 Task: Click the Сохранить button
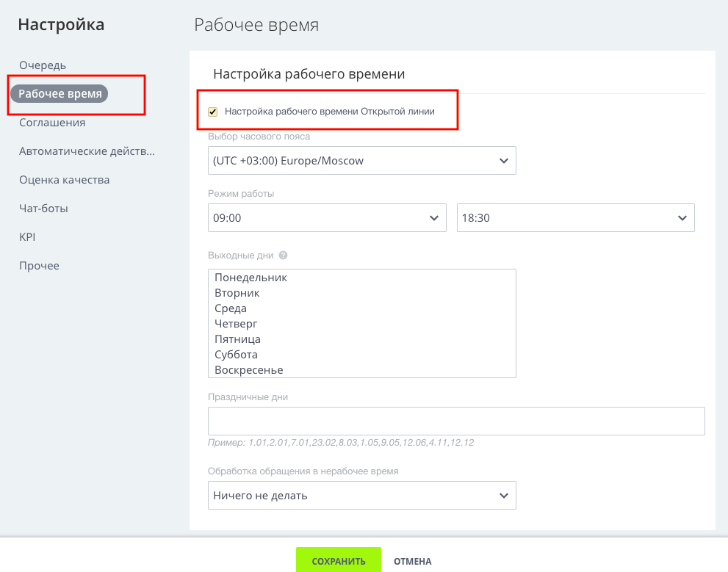click(339, 560)
